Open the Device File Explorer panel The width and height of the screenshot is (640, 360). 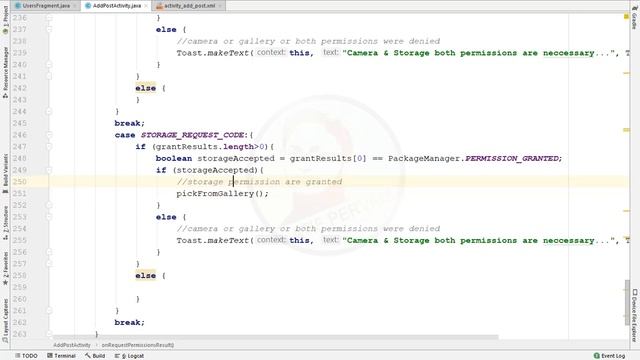coord(634,316)
